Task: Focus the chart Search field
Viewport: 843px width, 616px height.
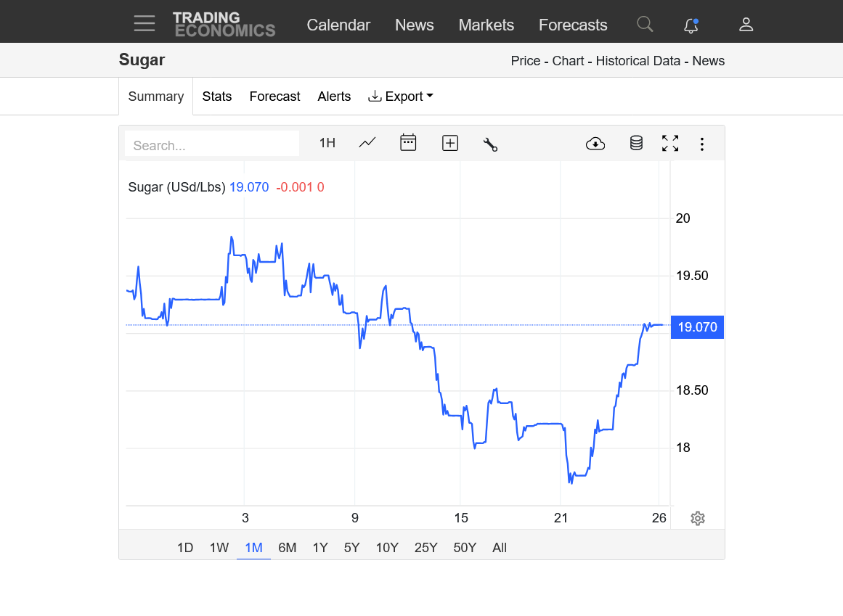Action: coord(212,144)
